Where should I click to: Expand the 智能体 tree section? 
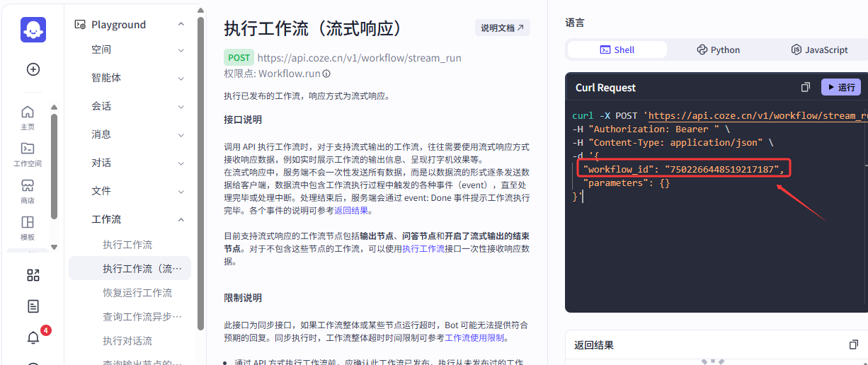pos(181,78)
